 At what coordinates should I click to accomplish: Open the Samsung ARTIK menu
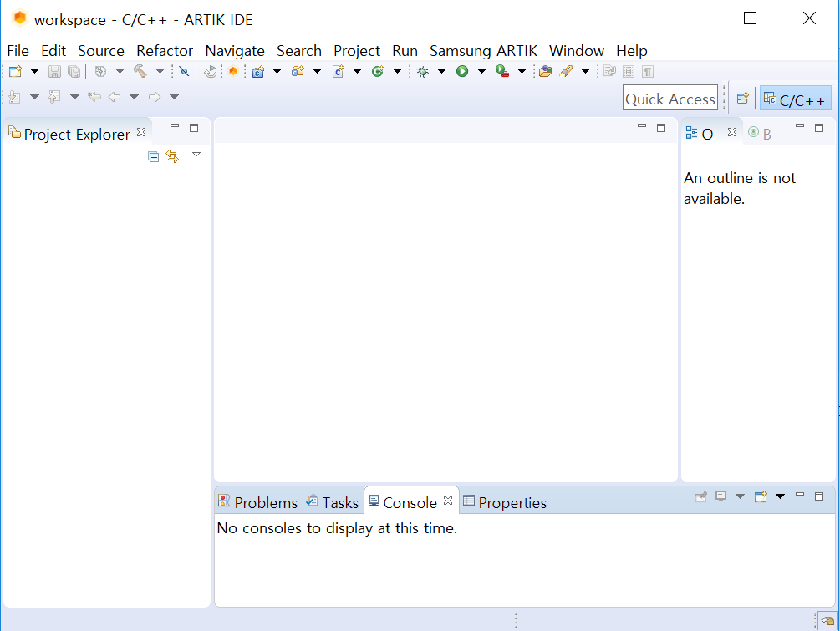coord(483,51)
